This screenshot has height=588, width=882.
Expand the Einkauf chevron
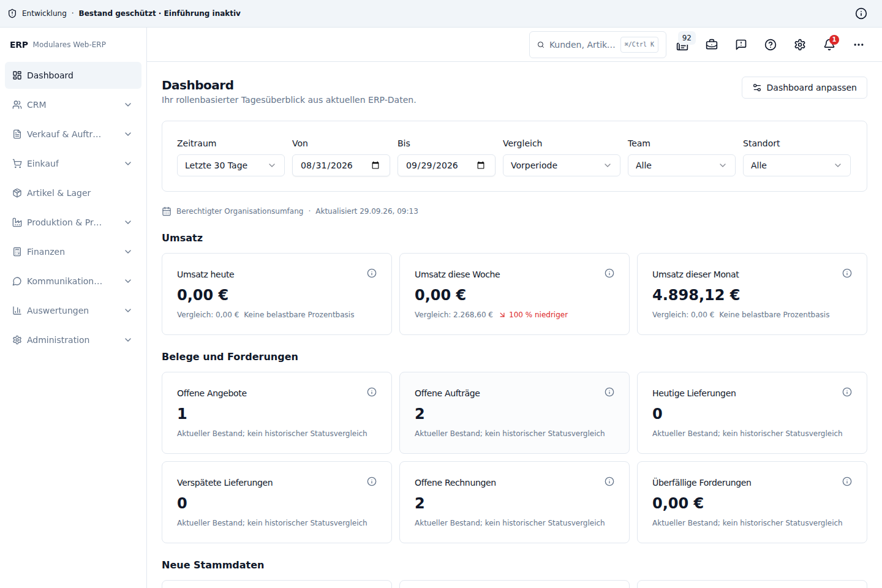point(128,164)
